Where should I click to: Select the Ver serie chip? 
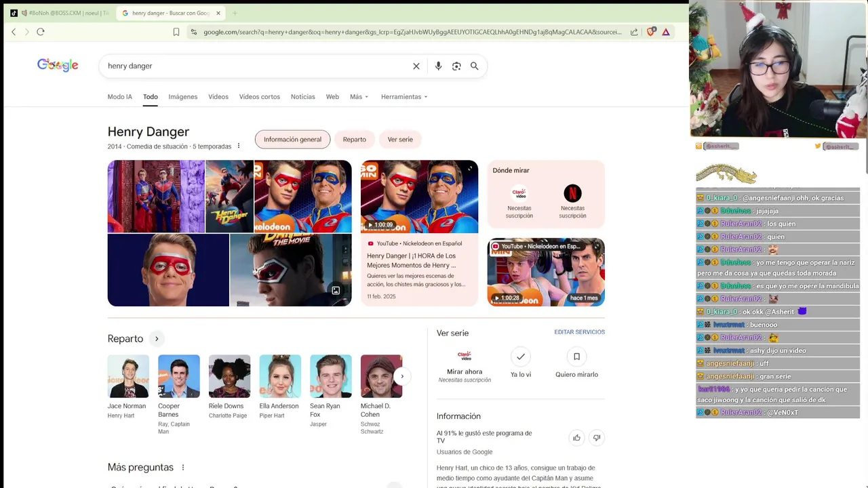click(400, 140)
